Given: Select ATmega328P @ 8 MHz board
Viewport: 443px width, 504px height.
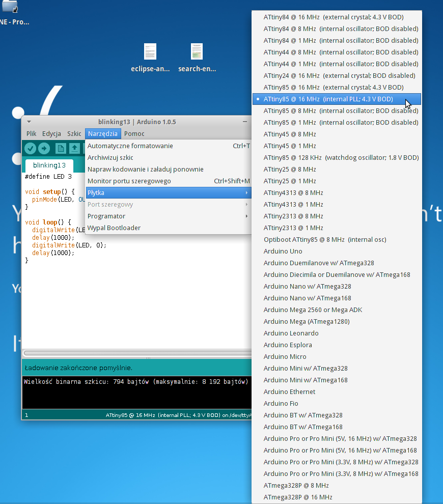Looking at the screenshot, I should (x=337, y=485).
